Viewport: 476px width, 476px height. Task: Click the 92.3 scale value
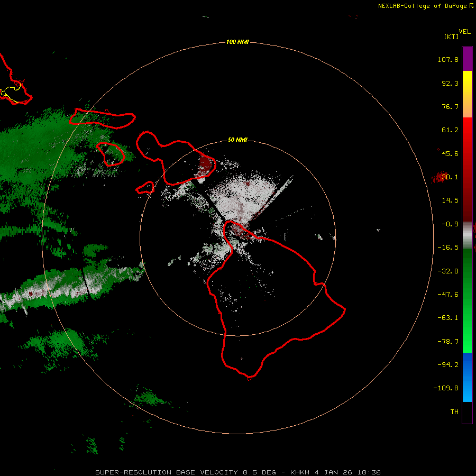(x=450, y=83)
